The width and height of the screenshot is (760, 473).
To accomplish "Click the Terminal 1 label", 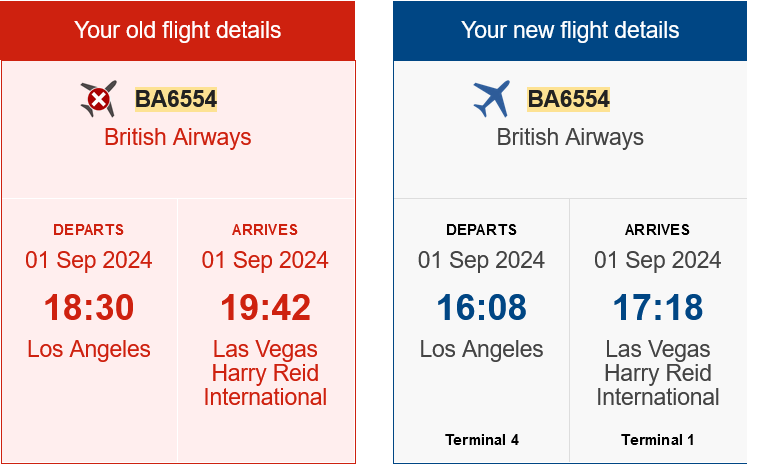I will tap(658, 440).
